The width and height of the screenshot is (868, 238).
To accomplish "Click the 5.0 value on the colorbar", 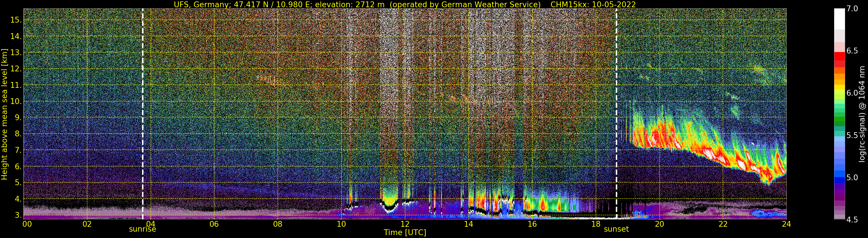I will coord(852,177).
